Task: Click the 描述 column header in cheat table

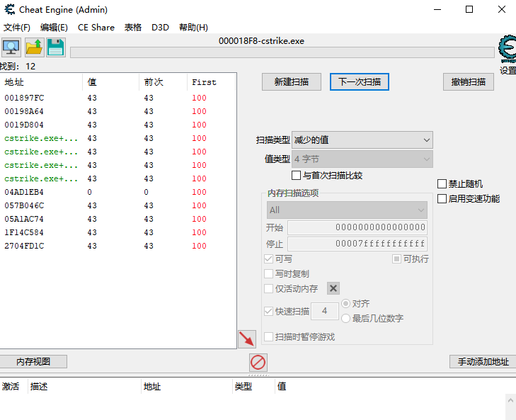Action: tap(84, 387)
